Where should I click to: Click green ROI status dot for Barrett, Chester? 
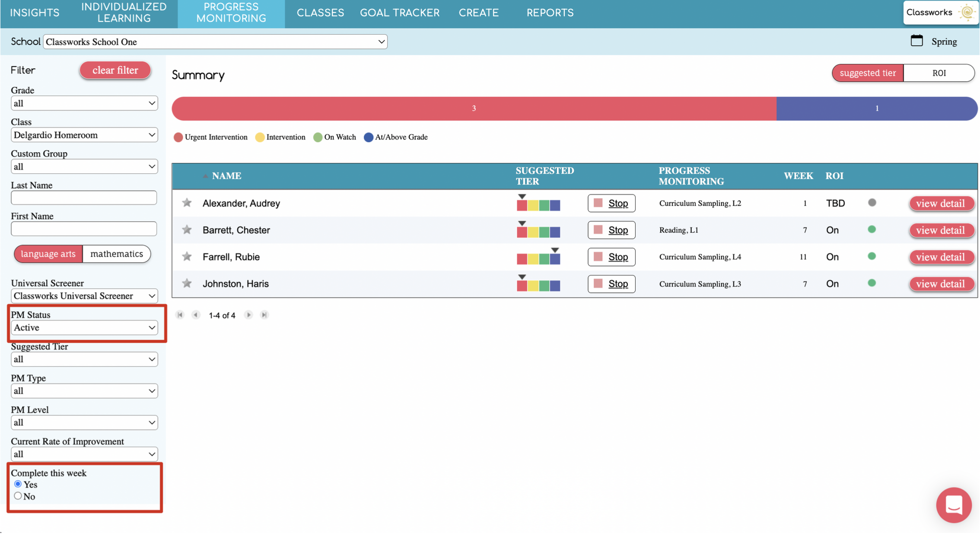coord(872,230)
